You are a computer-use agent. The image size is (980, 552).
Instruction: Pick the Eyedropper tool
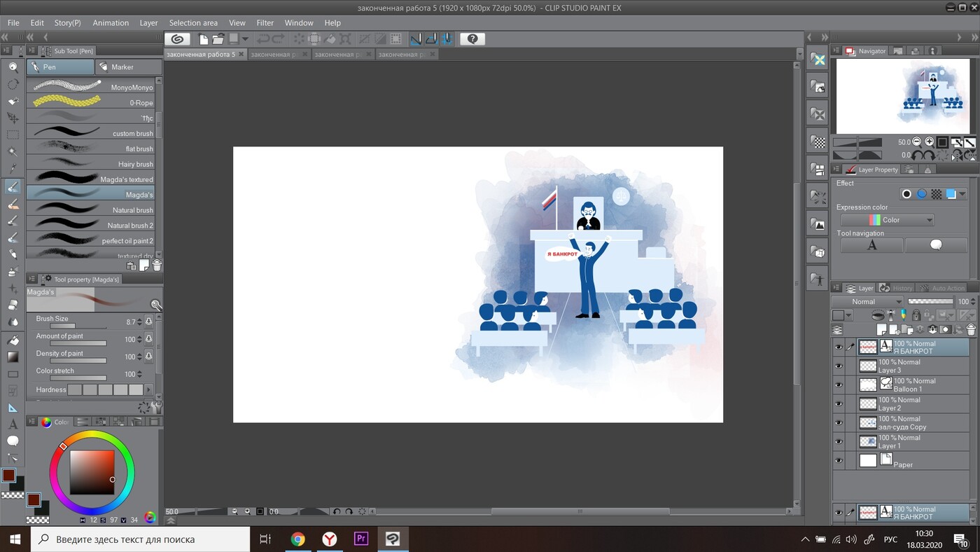pyautogui.click(x=13, y=169)
